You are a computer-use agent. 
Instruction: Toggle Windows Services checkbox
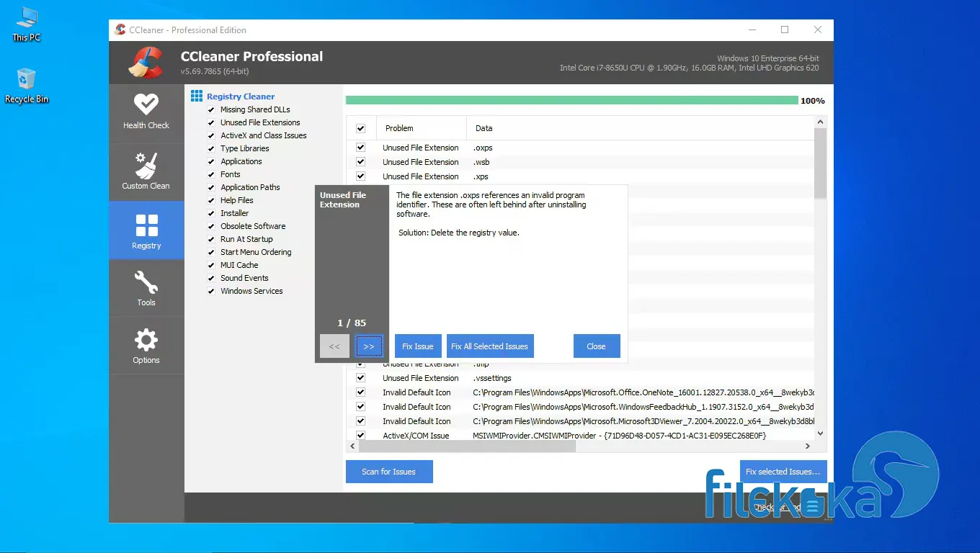(x=211, y=291)
